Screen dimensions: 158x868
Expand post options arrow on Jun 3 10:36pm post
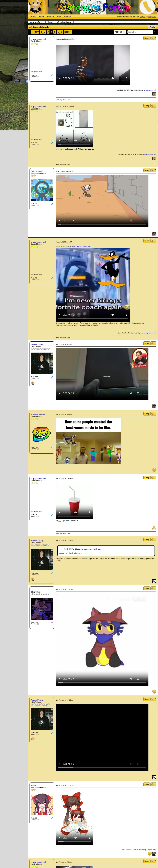(x=155, y=477)
